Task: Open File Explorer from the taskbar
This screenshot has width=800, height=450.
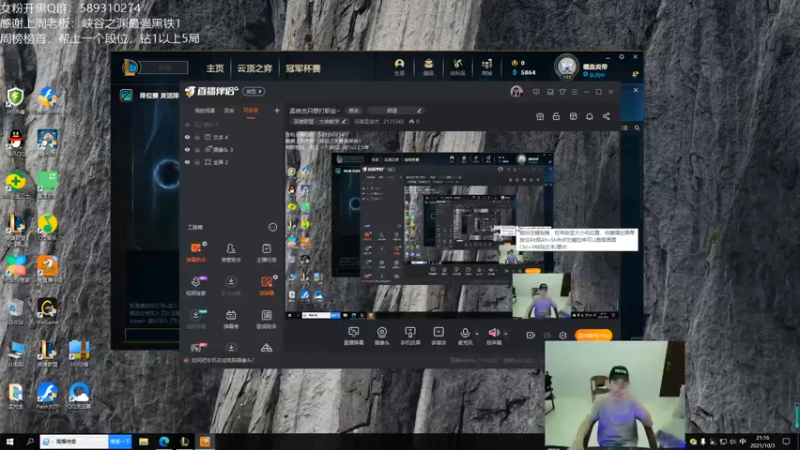Action: (143, 441)
